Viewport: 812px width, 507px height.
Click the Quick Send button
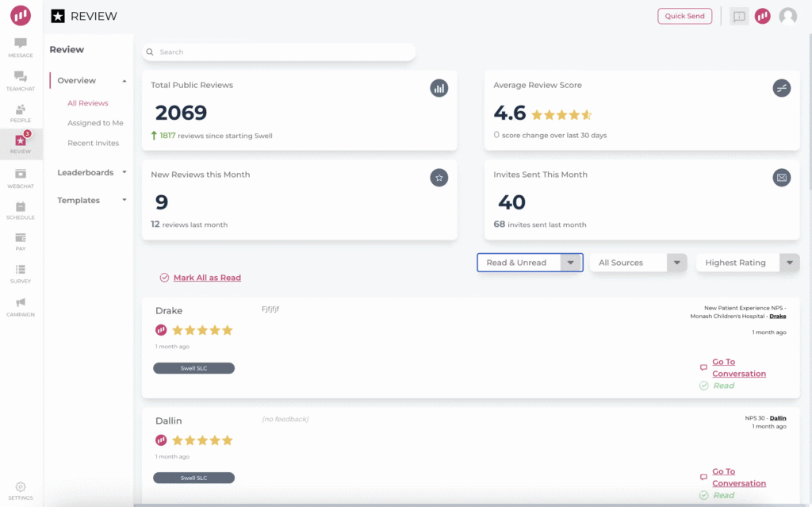coord(684,16)
